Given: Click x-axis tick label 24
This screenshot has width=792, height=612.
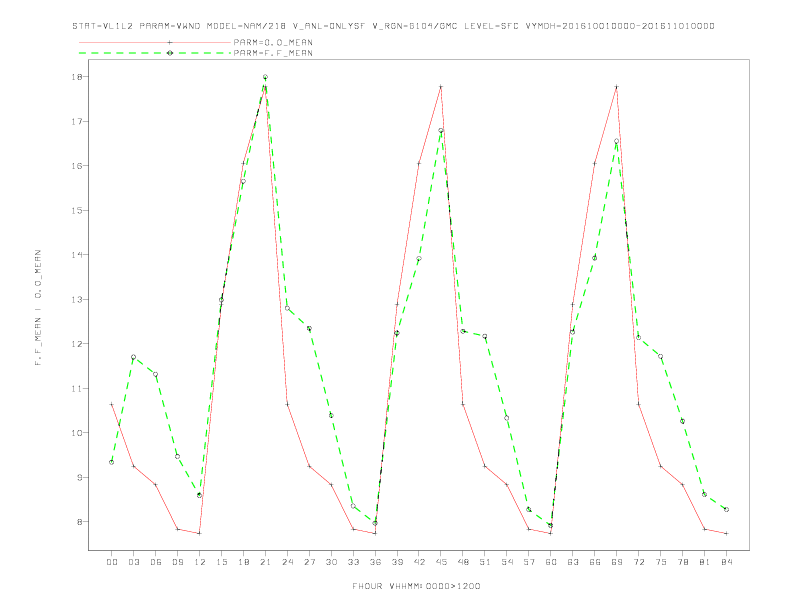Looking at the screenshot, I should point(287,562).
